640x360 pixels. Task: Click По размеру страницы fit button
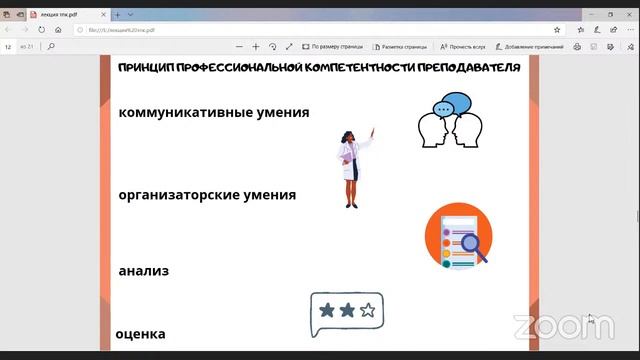tap(332, 47)
